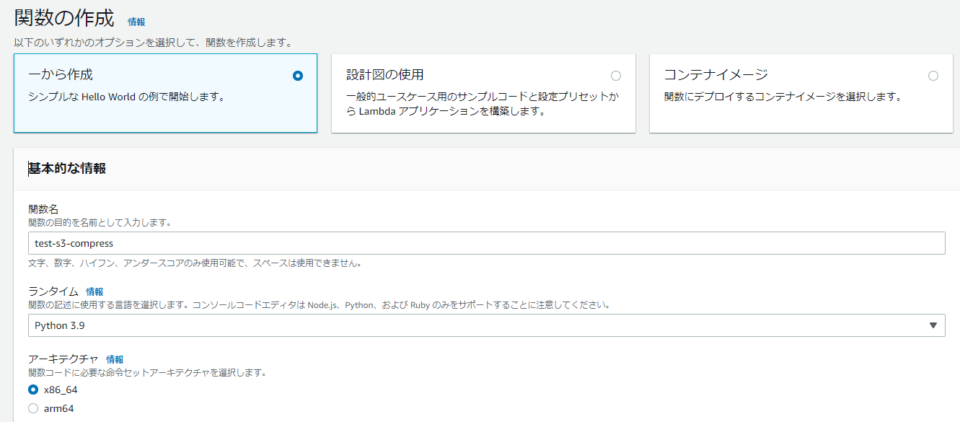The image size is (960, 422).
Task: Open the 情報 link next to ランタイム
Action: pos(95,291)
